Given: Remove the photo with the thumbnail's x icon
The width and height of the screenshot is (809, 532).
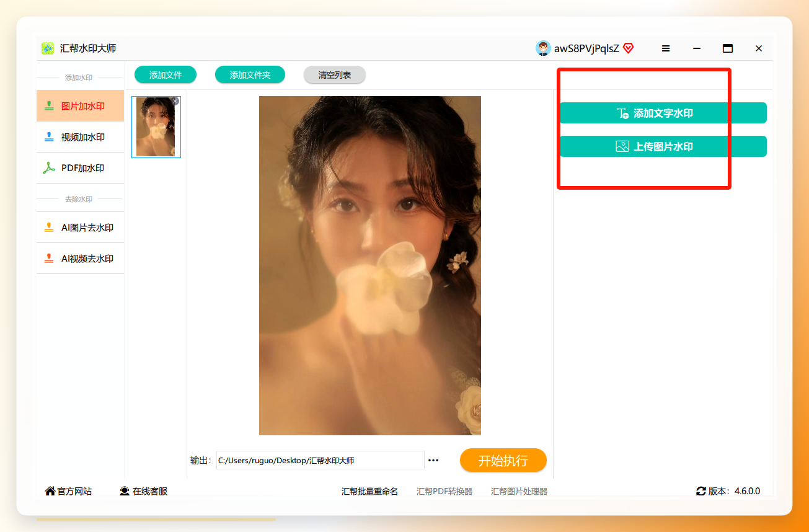Looking at the screenshot, I should [x=175, y=101].
